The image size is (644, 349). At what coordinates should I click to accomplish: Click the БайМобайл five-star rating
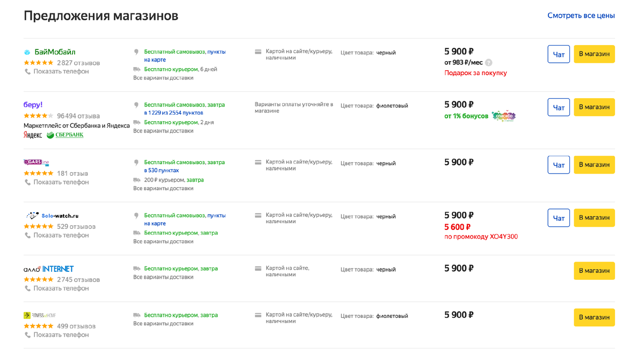[39, 63]
